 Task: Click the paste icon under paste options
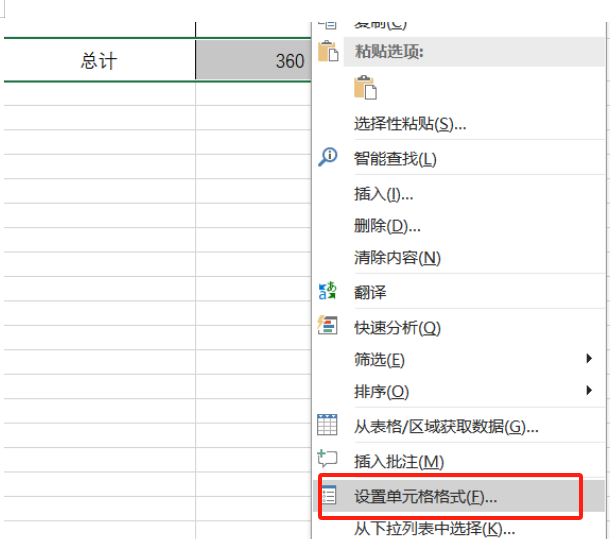(365, 87)
